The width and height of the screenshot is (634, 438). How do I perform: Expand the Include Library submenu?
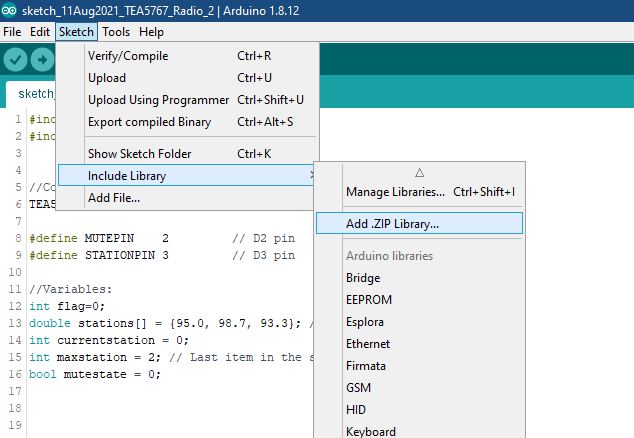coord(127,176)
